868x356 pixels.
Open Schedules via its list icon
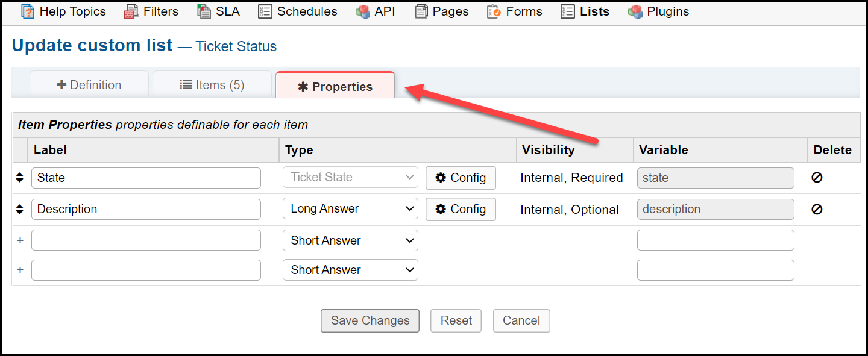(x=265, y=11)
